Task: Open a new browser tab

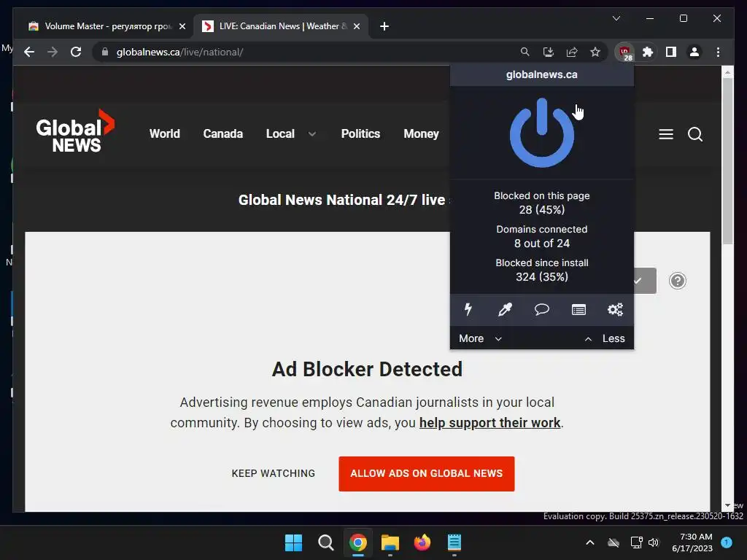Action: [384, 26]
